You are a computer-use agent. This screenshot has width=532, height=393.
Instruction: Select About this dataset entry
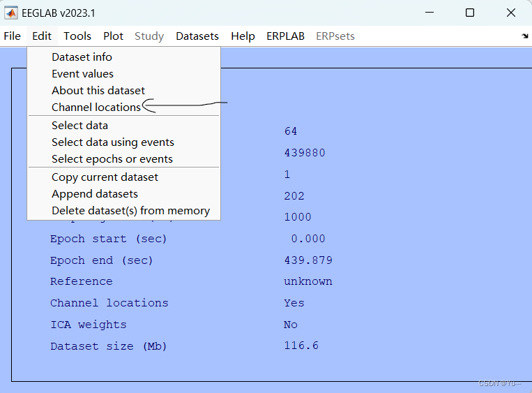click(124, 90)
